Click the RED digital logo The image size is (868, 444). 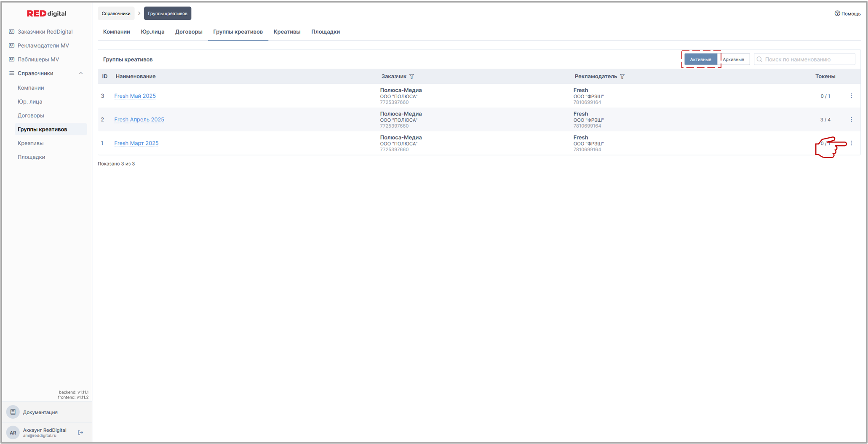pos(46,13)
